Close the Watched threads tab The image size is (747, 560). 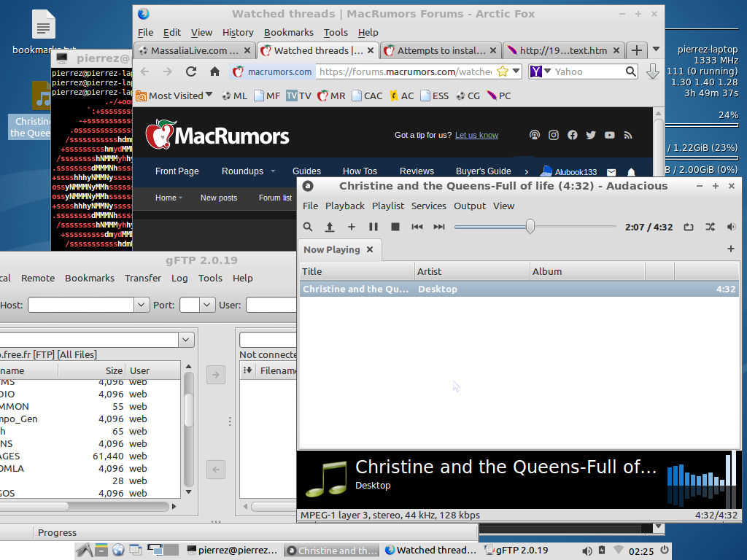[370, 50]
